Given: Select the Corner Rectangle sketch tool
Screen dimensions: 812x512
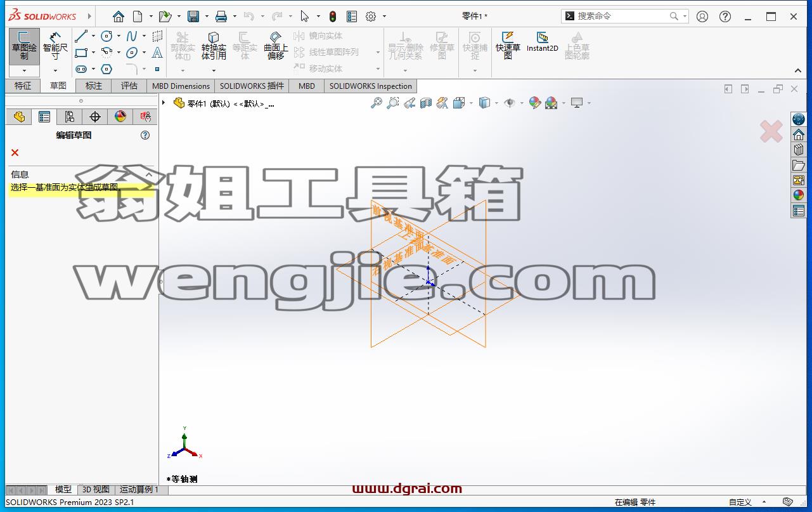Looking at the screenshot, I should point(81,53).
